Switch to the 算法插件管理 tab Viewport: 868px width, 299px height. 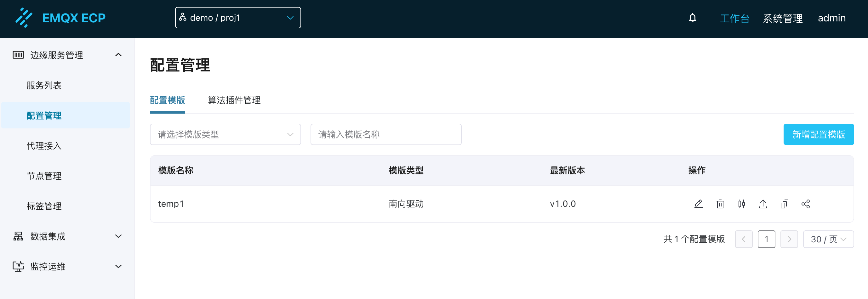[x=234, y=100]
